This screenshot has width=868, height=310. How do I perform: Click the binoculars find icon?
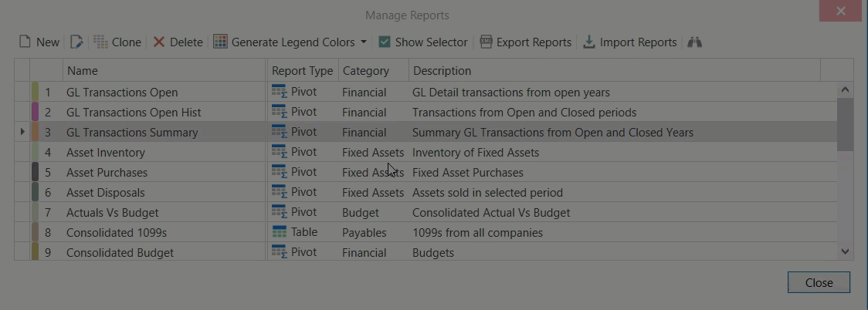[x=694, y=42]
